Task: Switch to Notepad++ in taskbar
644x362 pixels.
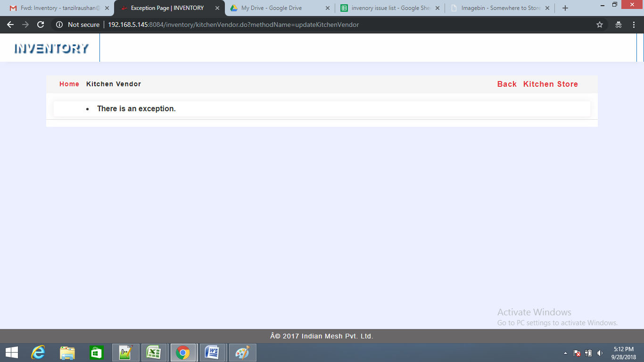Action: coord(126,353)
